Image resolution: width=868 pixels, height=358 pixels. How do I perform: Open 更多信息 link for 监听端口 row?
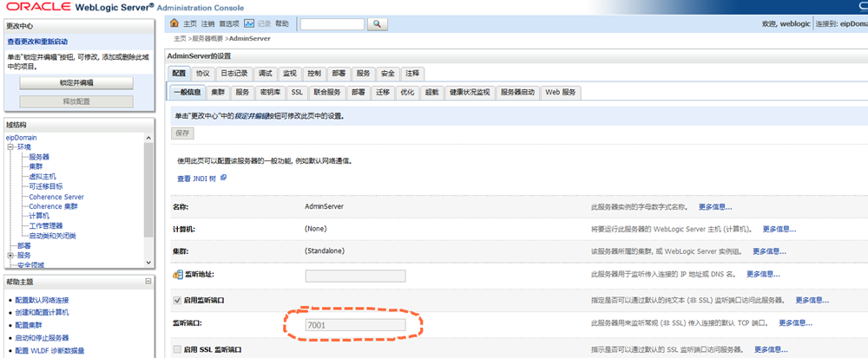click(795, 322)
